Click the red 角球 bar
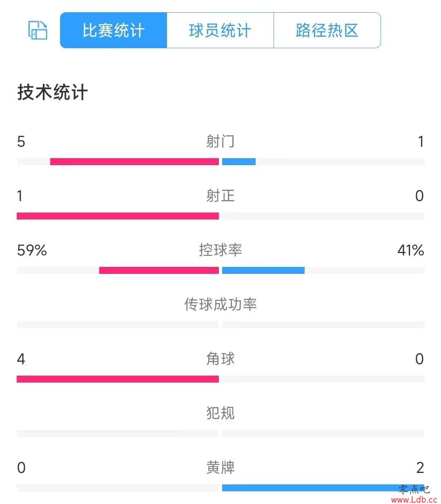The width and height of the screenshot is (441, 504). (118, 379)
